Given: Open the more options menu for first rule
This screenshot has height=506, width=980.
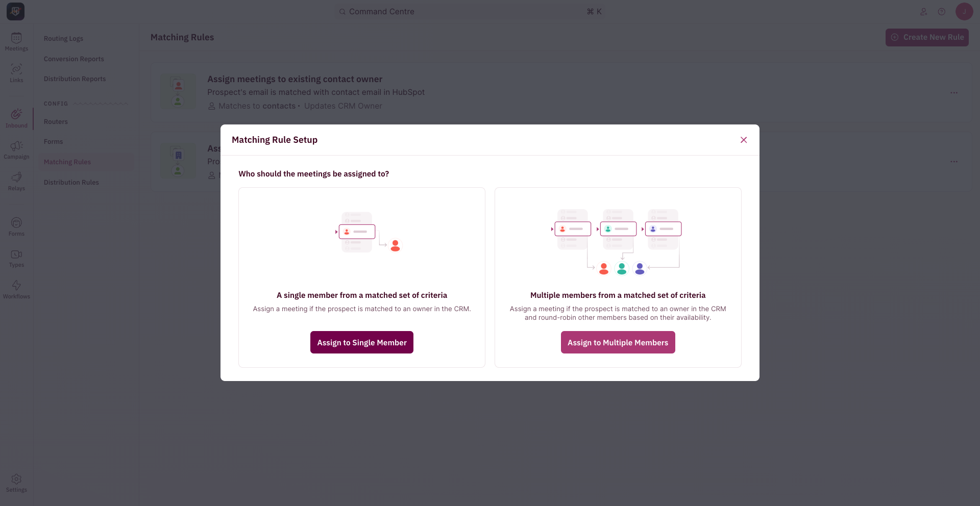Looking at the screenshot, I should [954, 93].
